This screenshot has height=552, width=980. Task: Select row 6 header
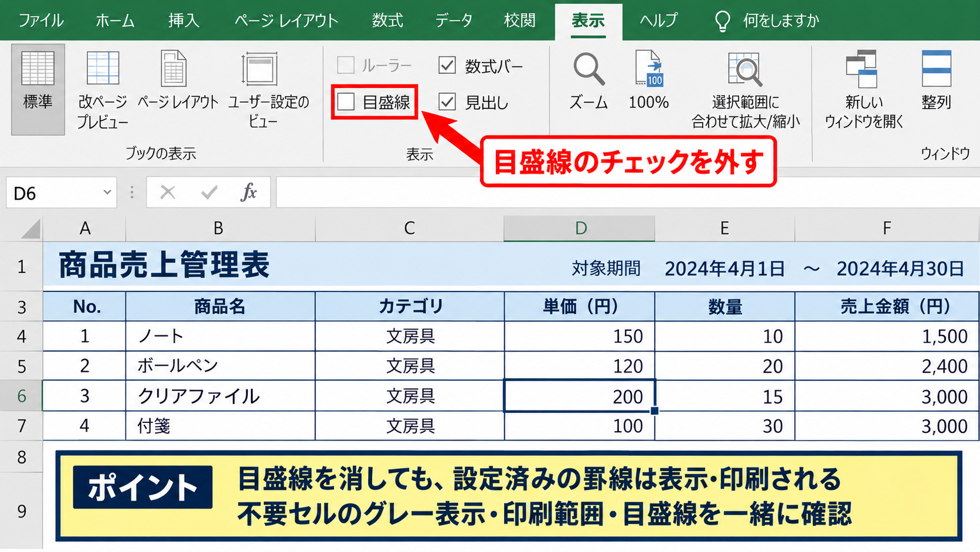tap(21, 396)
